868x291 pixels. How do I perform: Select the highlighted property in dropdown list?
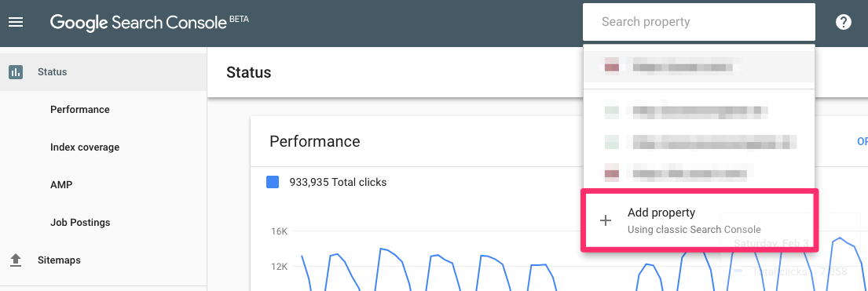[698, 67]
